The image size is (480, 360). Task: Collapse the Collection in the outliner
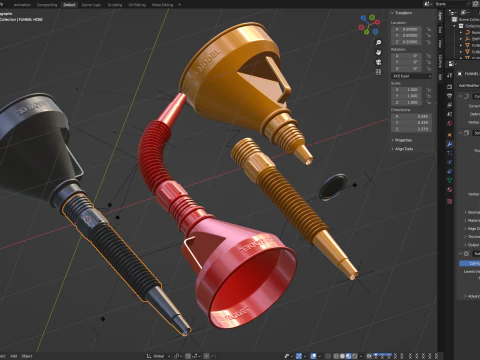[x=455, y=26]
